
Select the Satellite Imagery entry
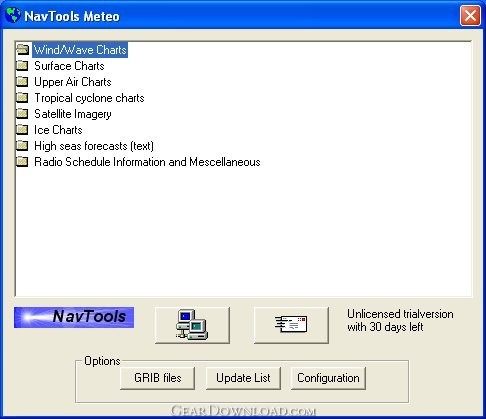coord(73,114)
